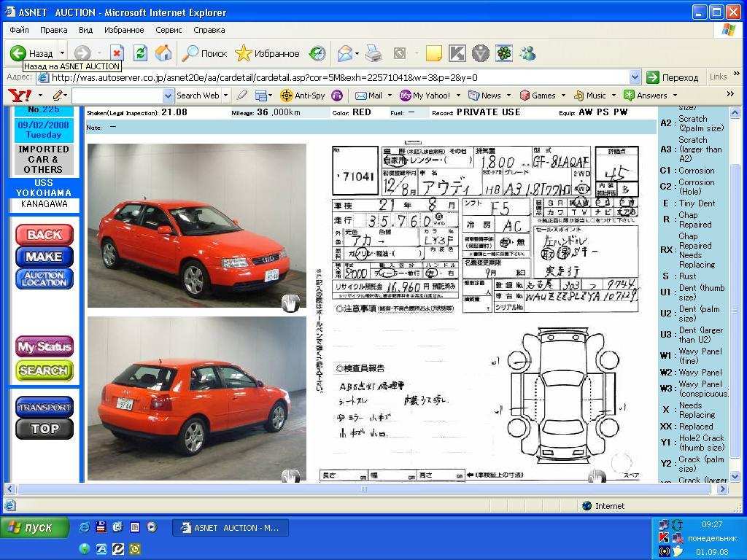Click the green SEARCH button

[x=44, y=370]
